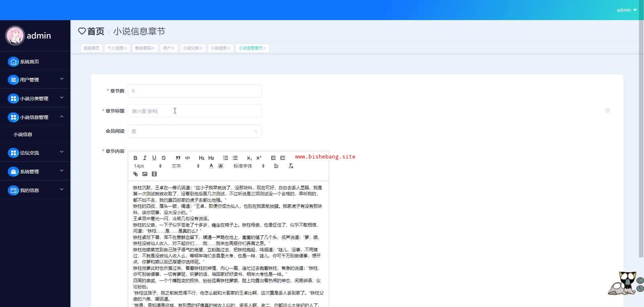Click the 系统首页 home icon in sidebar
The width and height of the screenshot is (644, 307).
(13, 62)
